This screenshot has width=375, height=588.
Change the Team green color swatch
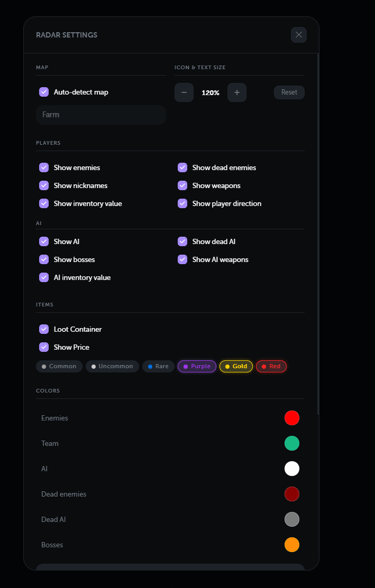292,443
